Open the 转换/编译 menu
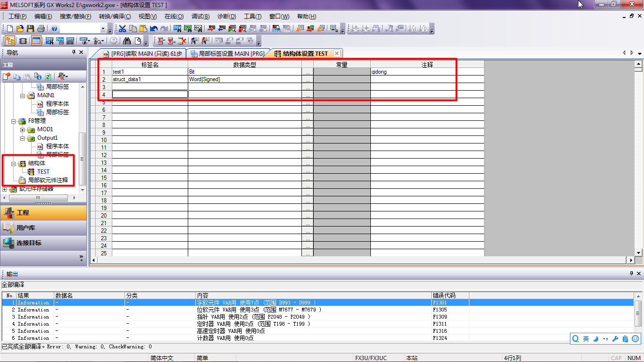 [x=115, y=17]
